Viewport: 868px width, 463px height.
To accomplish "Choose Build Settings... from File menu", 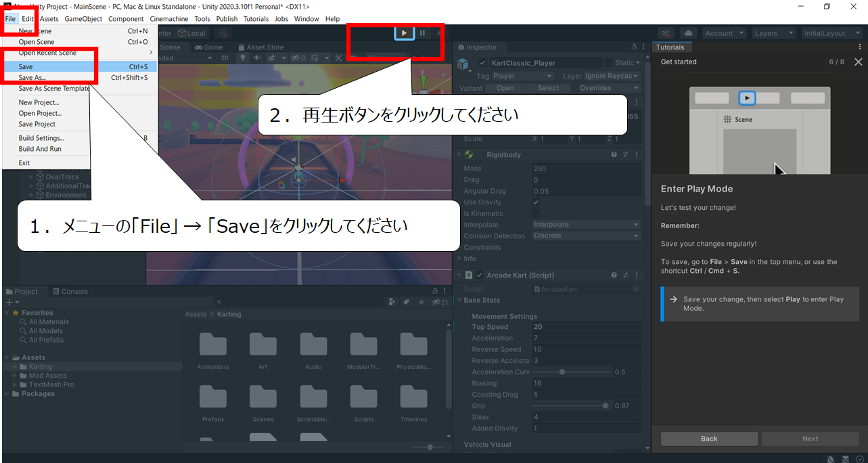I will point(80,138).
